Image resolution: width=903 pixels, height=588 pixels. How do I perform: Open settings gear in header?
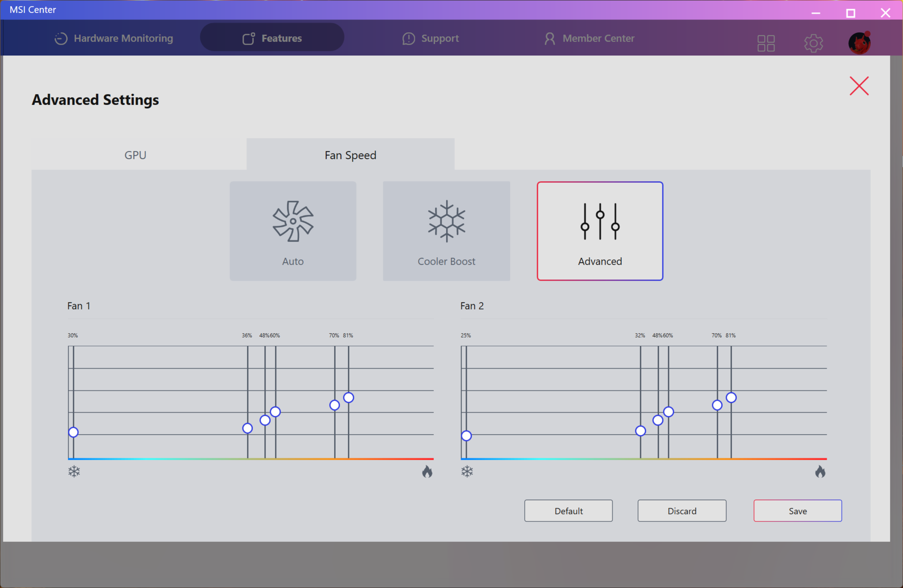(x=813, y=43)
